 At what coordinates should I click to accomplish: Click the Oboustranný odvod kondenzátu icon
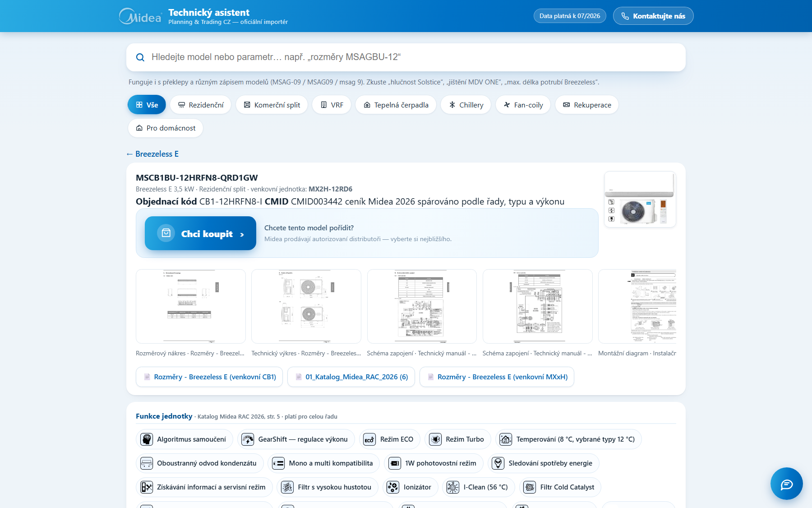pyautogui.click(x=147, y=463)
